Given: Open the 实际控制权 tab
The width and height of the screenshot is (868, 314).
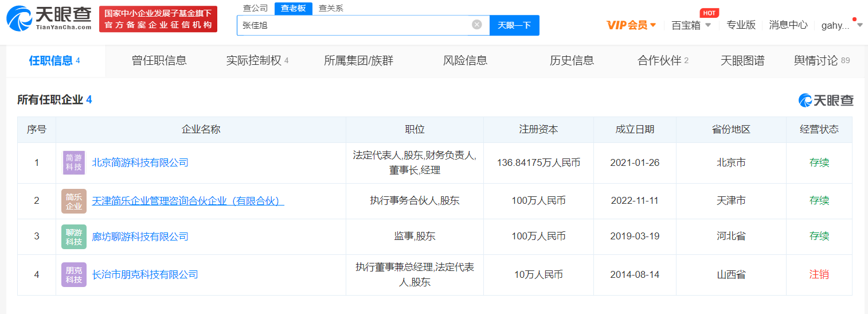Looking at the screenshot, I should (257, 61).
